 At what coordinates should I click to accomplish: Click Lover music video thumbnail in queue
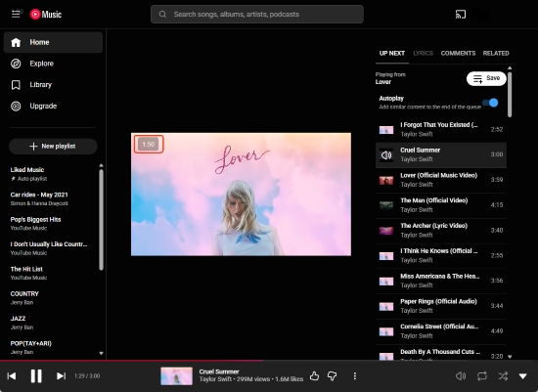click(x=386, y=181)
